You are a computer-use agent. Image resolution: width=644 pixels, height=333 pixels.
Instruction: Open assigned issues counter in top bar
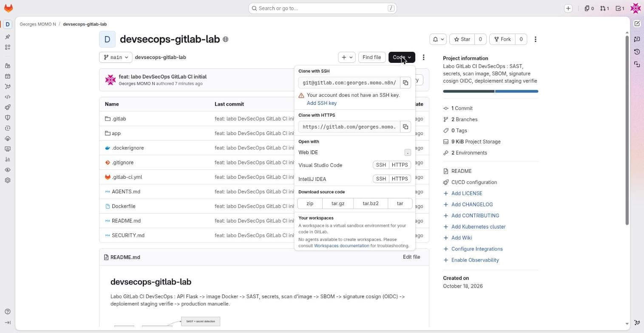pyautogui.click(x=589, y=8)
